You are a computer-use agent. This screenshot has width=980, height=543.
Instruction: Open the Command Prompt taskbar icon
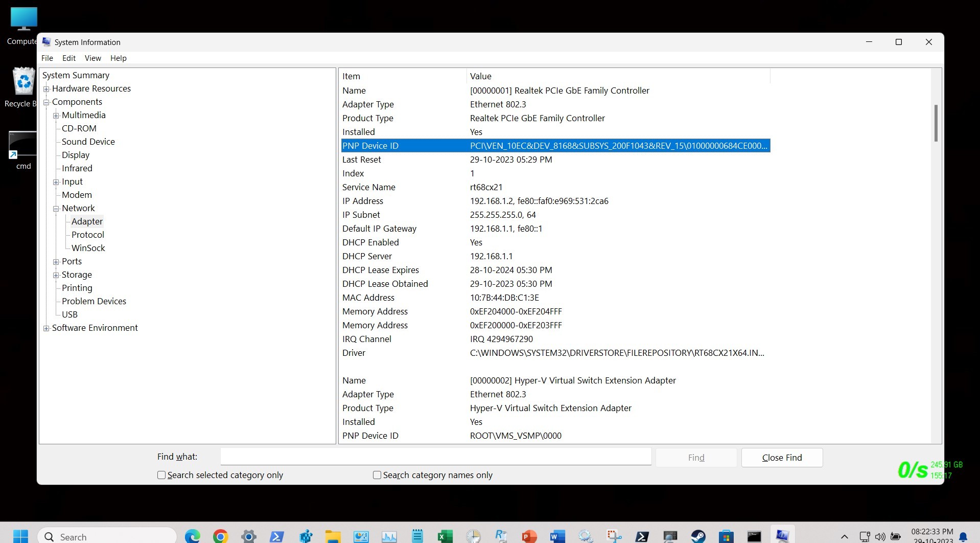tap(754, 536)
